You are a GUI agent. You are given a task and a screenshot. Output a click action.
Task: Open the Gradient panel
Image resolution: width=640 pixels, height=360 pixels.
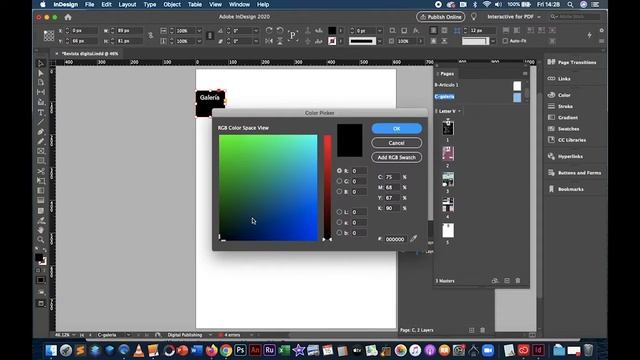click(x=563, y=117)
